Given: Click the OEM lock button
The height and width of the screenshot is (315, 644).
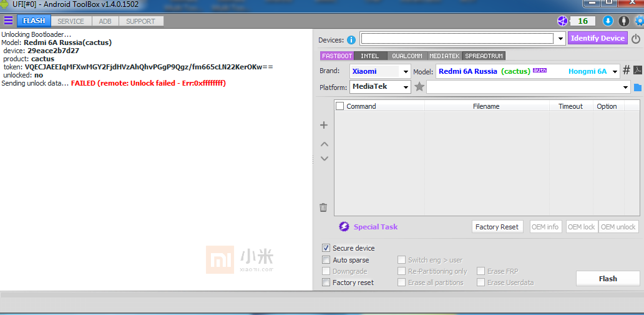Looking at the screenshot, I should 582,227.
